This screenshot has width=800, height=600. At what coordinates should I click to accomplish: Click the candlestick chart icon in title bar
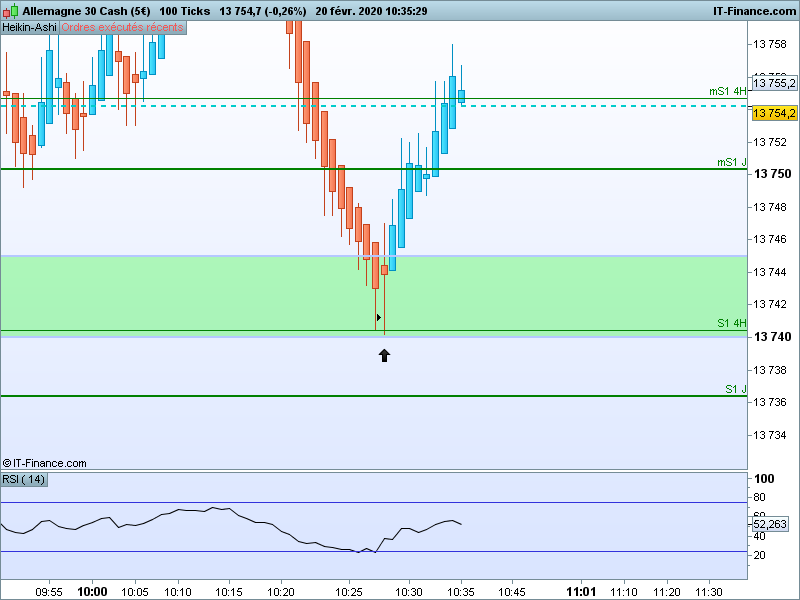[x=10, y=10]
